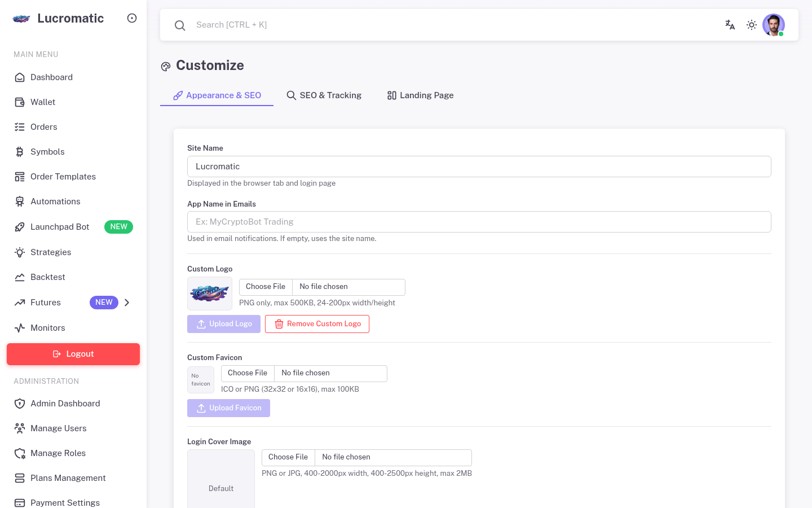The image size is (812, 508).
Task: Toggle the sidebar pin circle icon
Action: [x=132, y=18]
